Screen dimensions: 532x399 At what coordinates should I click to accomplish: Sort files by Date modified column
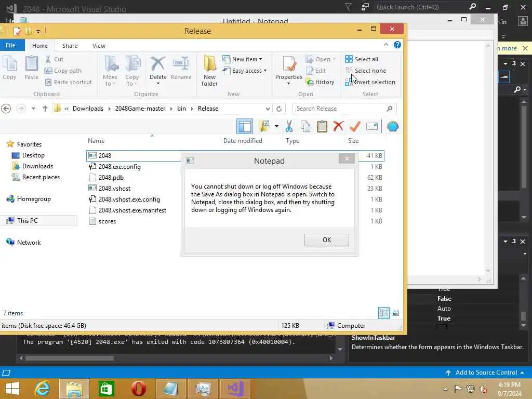(x=243, y=141)
